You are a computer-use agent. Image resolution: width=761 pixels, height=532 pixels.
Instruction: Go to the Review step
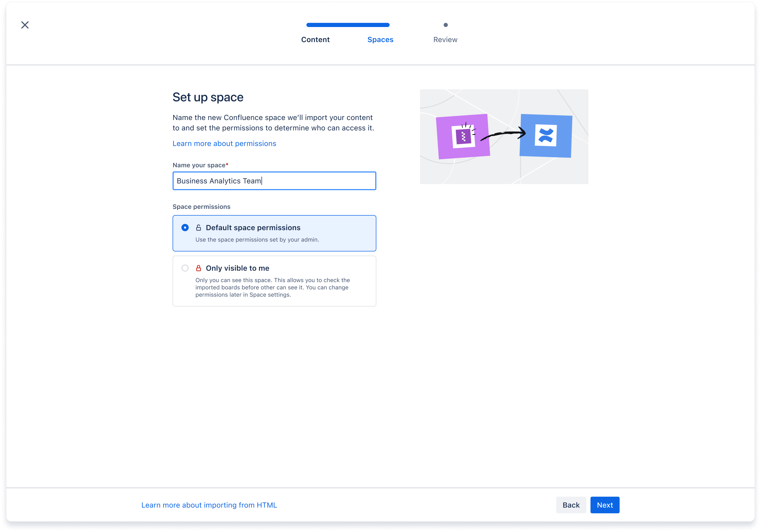[445, 39]
